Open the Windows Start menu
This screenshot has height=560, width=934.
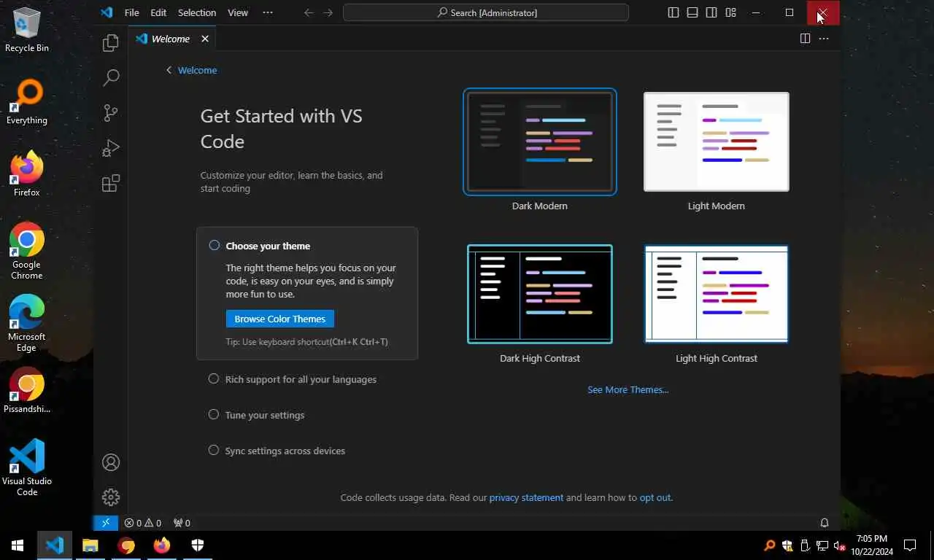click(18, 545)
